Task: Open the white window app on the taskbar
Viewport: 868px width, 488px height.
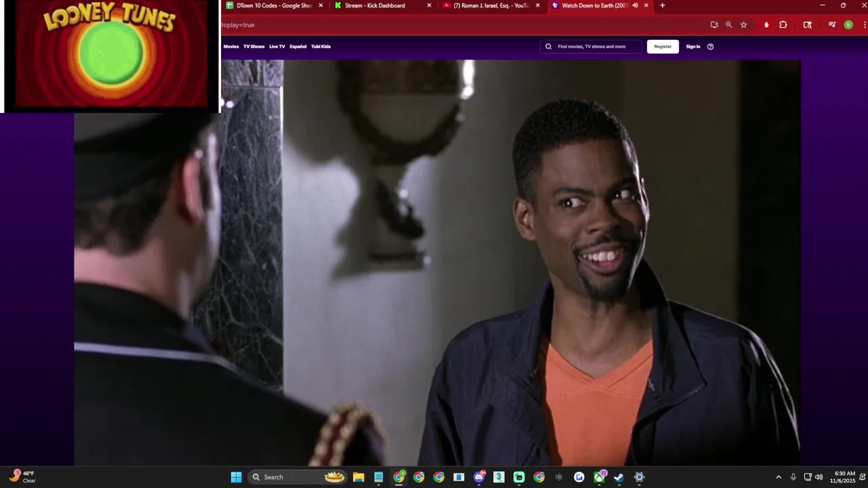Action: point(459,477)
